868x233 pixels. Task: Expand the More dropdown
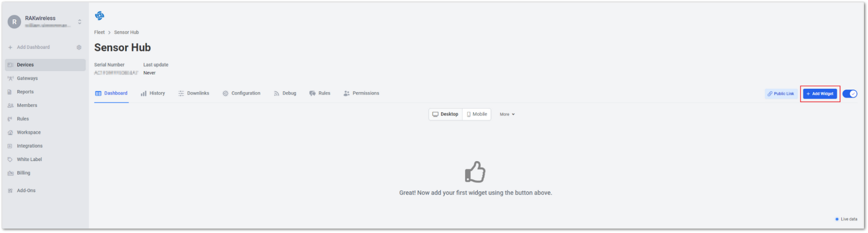click(507, 115)
